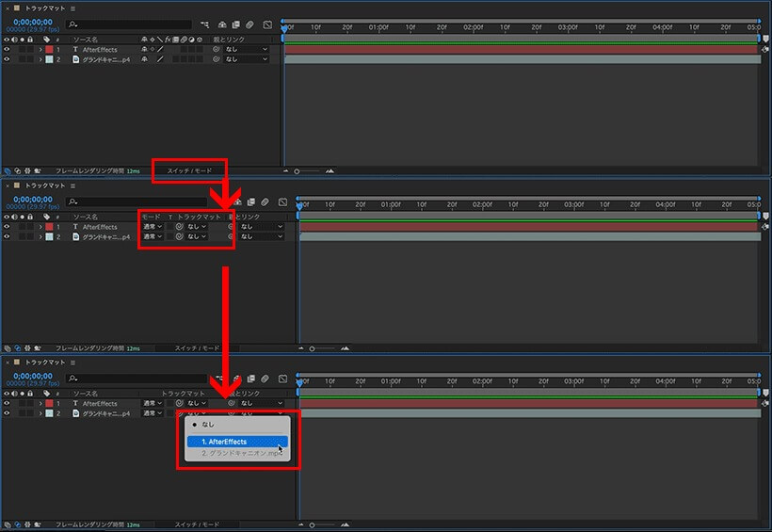The width and height of the screenshot is (772, 532).
Task: Click parent pick whip of グランドキャニ layer, top panel
Action: coord(216,59)
